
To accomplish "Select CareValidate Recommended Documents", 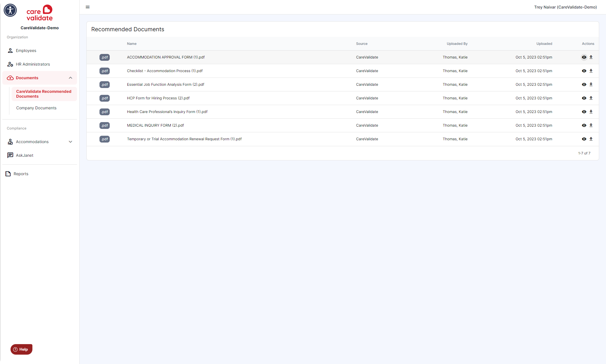I will [x=44, y=94].
